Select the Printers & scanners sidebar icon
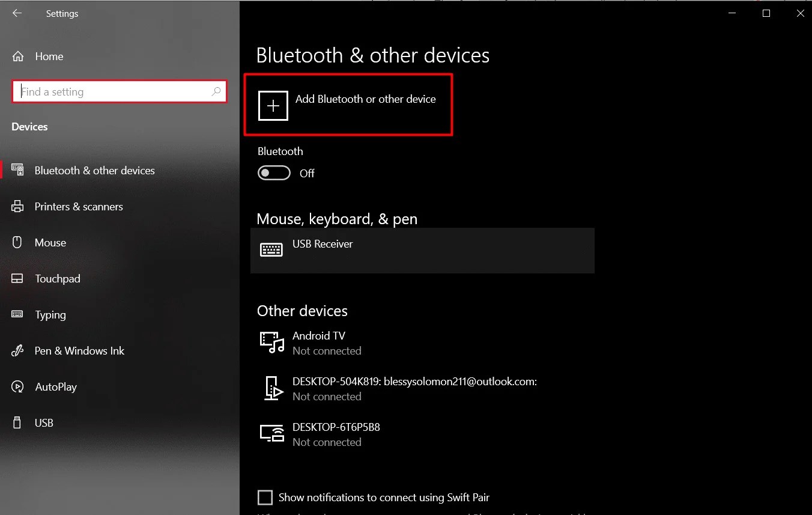Screen dimensions: 812x515 click(17, 206)
